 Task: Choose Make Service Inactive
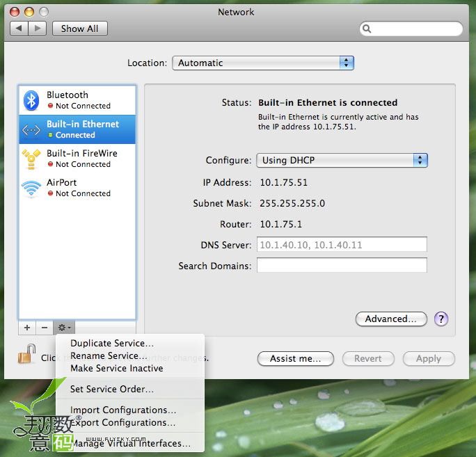tap(130, 368)
